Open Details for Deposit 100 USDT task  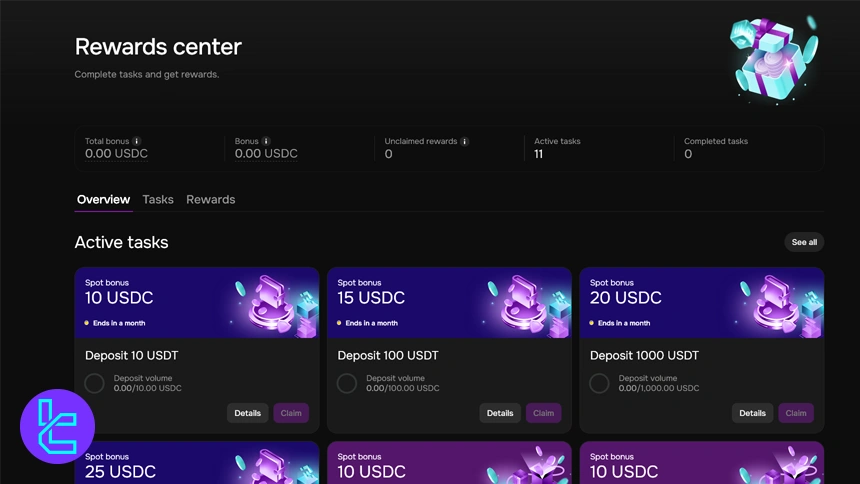coord(500,413)
